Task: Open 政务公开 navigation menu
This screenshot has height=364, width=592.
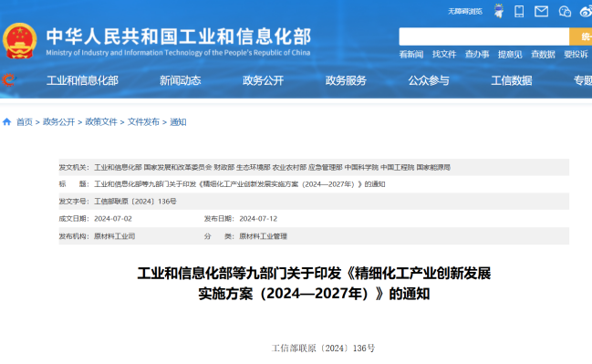Action: pos(263,80)
